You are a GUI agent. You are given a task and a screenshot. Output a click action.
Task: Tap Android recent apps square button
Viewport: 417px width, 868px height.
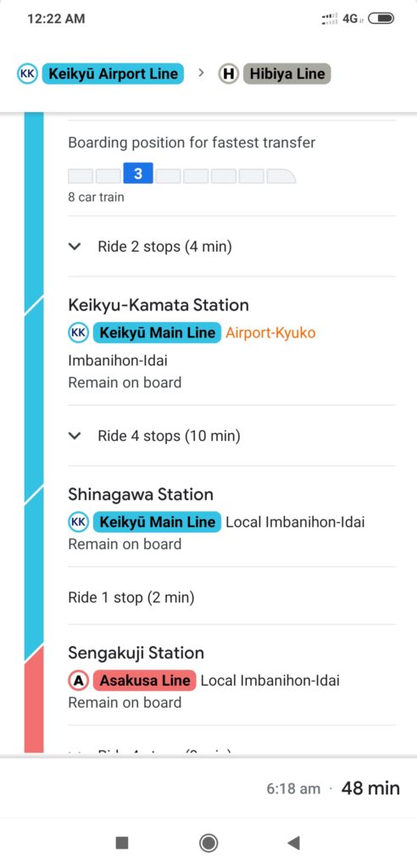pyautogui.click(x=122, y=843)
